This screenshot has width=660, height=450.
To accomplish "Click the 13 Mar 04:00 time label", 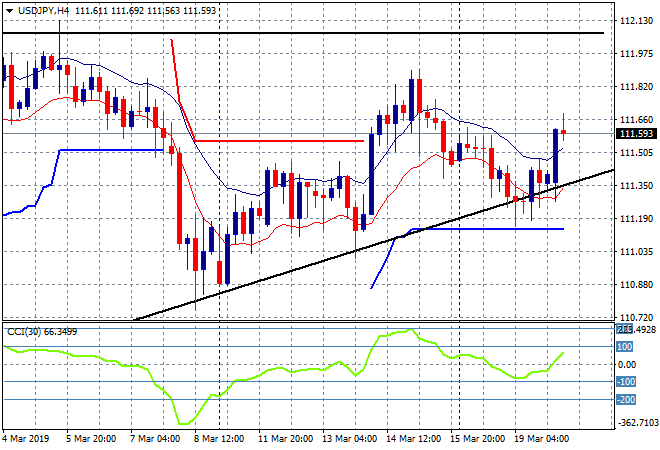I will (x=349, y=439).
